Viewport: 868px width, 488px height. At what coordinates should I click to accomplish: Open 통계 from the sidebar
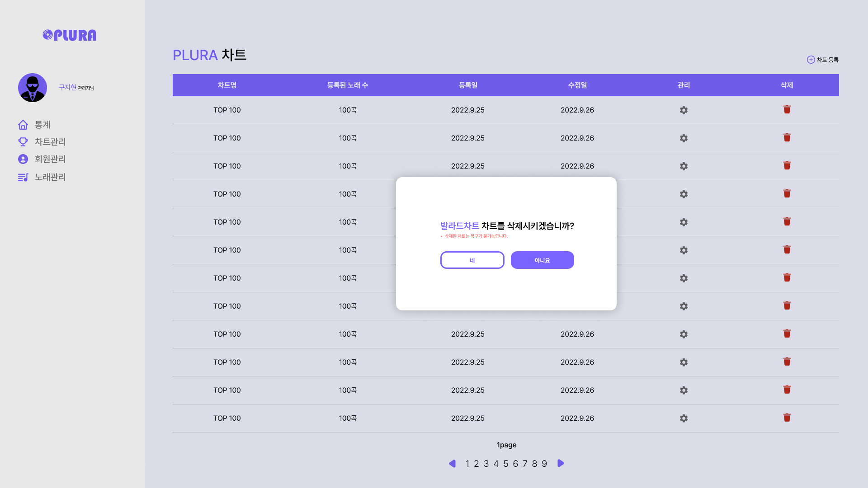click(x=42, y=125)
